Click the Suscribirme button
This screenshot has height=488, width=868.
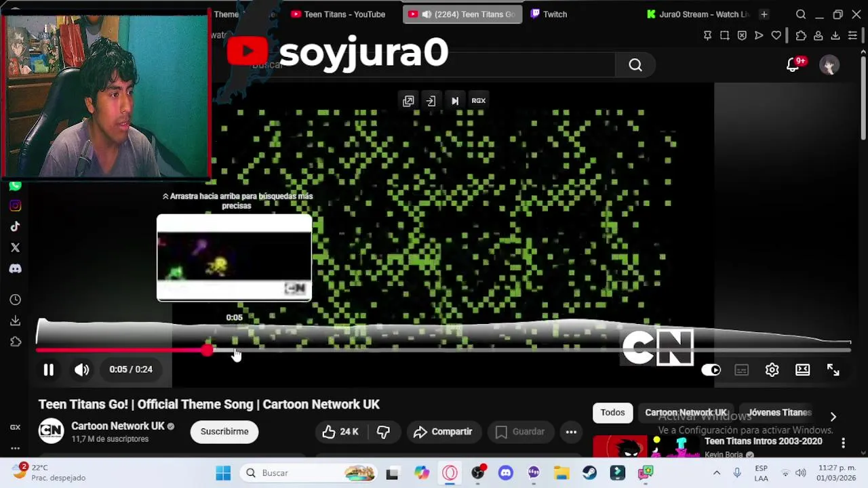224,432
